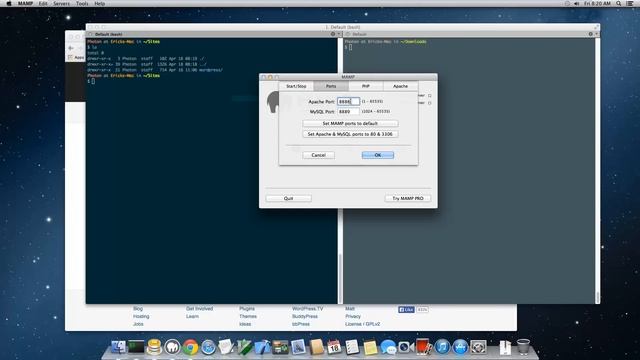This screenshot has height=360, width=640.
Task: Open License / GPLv2 footer link
Action: [x=362, y=324]
